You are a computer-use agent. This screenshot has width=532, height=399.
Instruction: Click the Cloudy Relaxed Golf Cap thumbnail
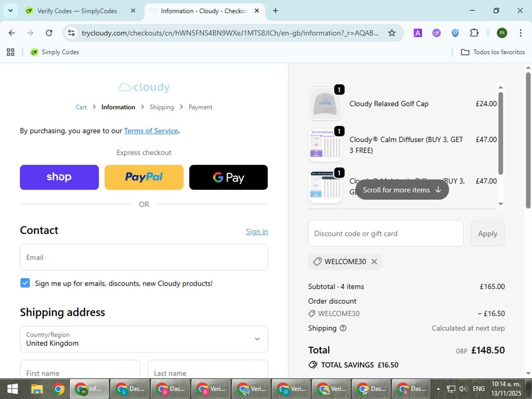(x=325, y=104)
